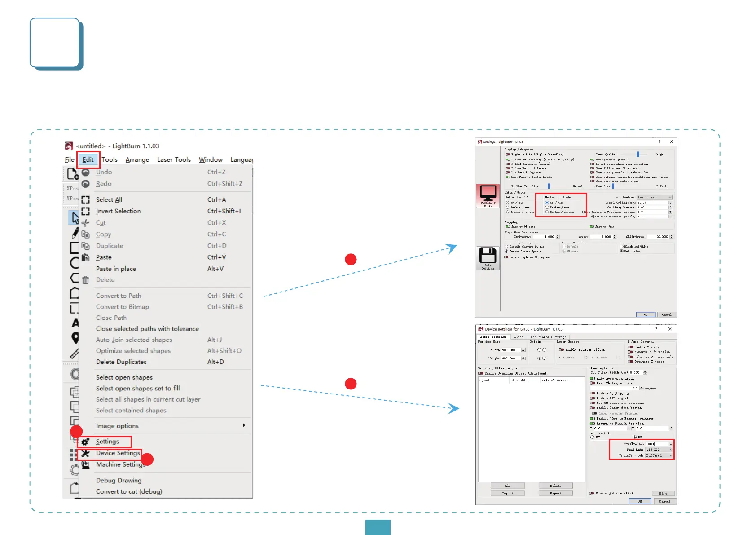Click the wrench icon beside Device Settings

coord(85,453)
